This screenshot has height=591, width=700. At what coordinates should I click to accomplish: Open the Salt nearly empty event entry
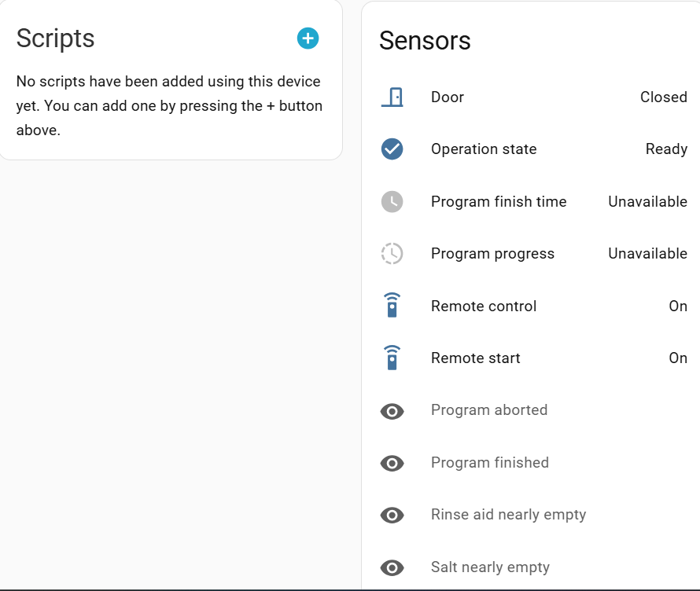pyautogui.click(x=490, y=567)
